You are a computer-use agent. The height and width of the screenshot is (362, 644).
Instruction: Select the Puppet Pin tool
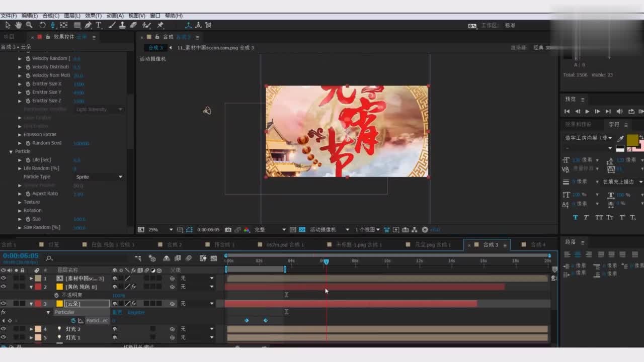click(160, 25)
